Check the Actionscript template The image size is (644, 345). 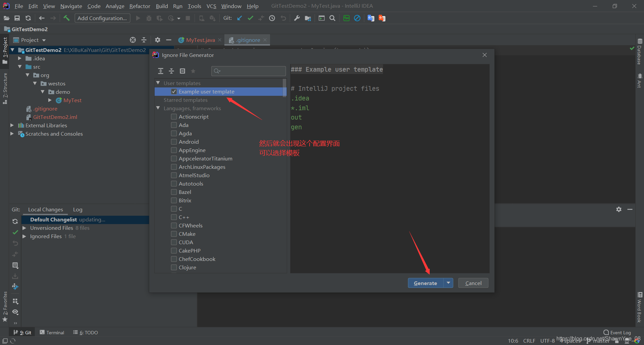pyautogui.click(x=174, y=117)
